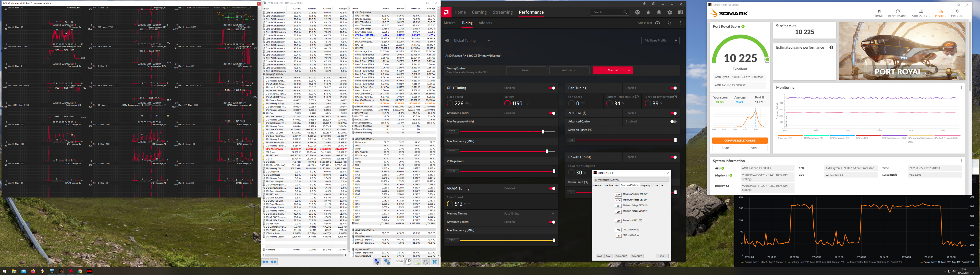Open the Frequency tab in MorePowerTool

645,185
